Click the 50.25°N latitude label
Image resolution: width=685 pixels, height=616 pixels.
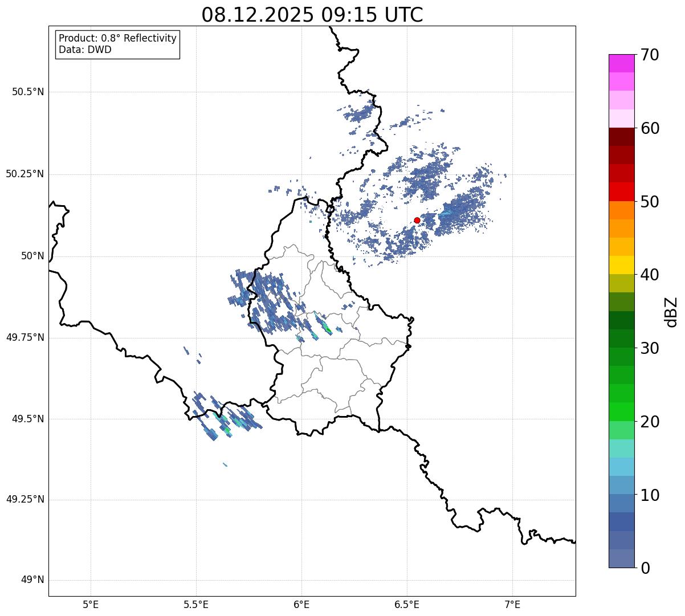(x=25, y=174)
